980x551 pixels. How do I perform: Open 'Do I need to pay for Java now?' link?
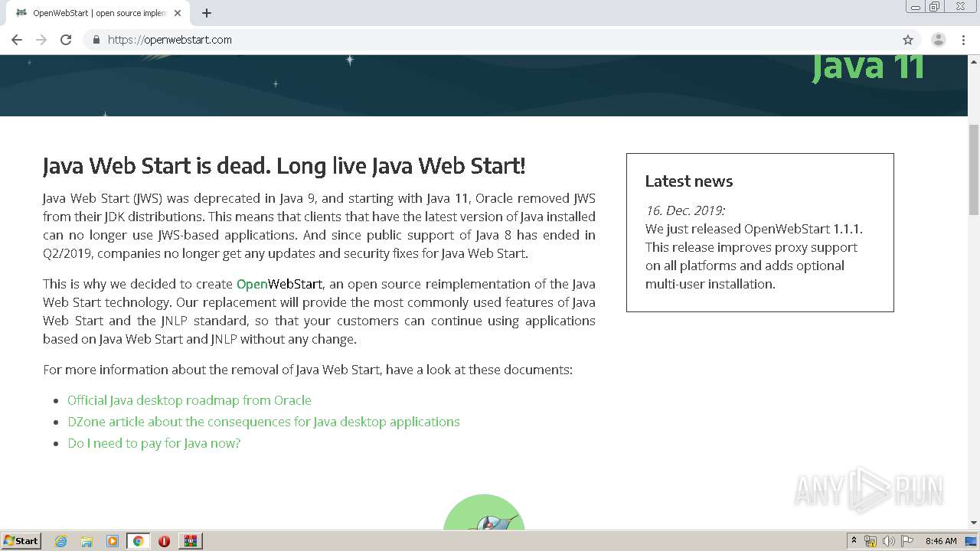(x=154, y=443)
